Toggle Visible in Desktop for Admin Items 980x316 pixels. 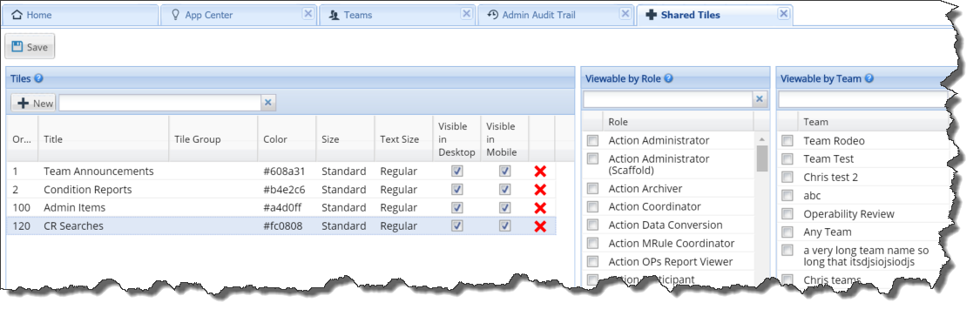coord(456,207)
